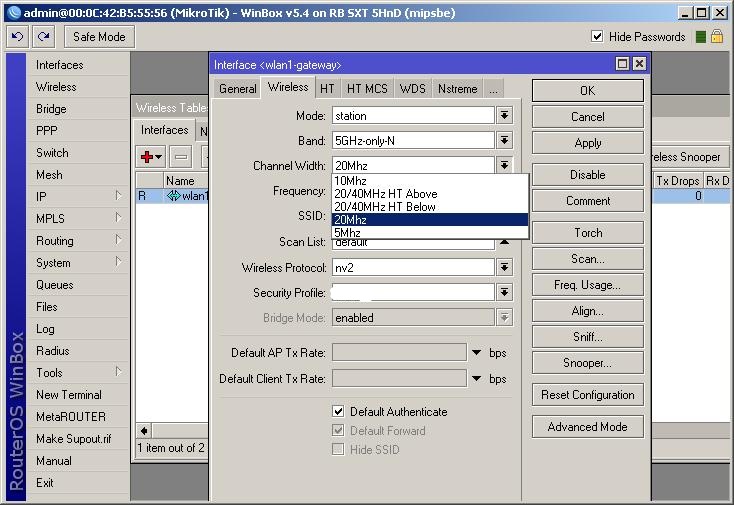
Task: Toggle Default Forward checkbox
Action: point(338,430)
